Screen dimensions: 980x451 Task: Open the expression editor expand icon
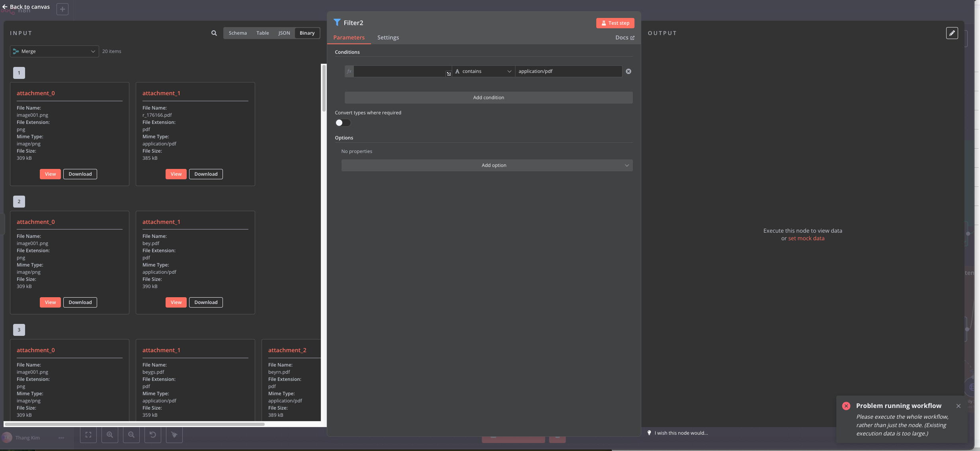point(449,74)
